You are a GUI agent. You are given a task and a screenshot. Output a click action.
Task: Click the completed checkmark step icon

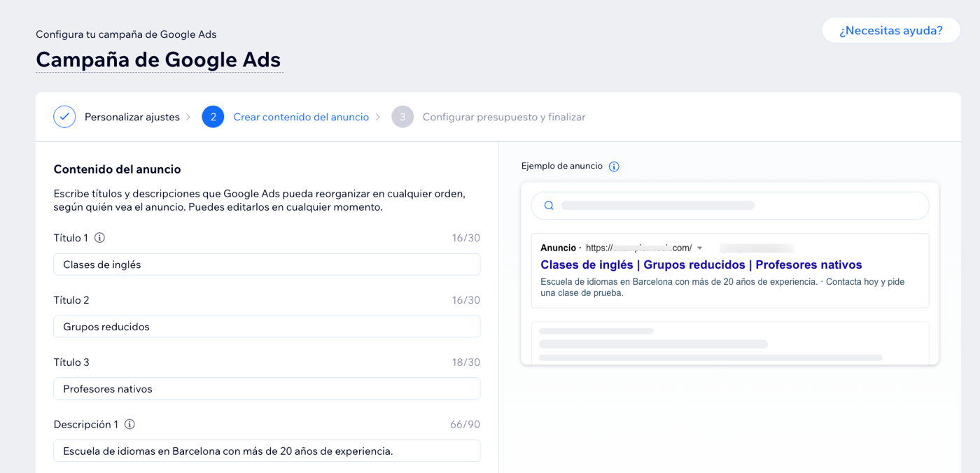[x=64, y=117]
